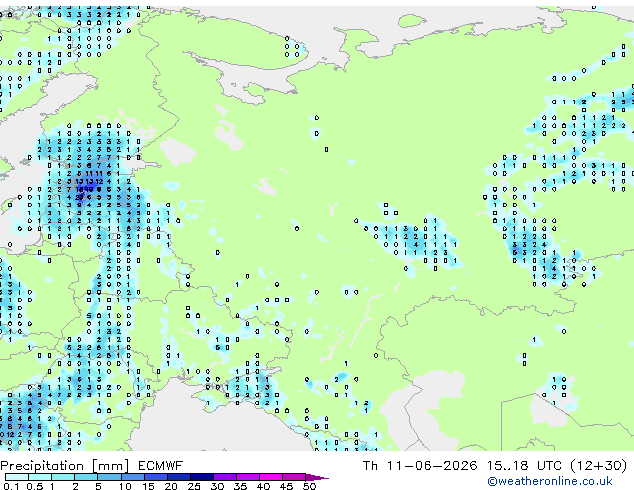Image resolution: width=634 pixels, height=490 pixels.
Task: Select the 25–30 mm navy legend swatch
Action: point(201,477)
